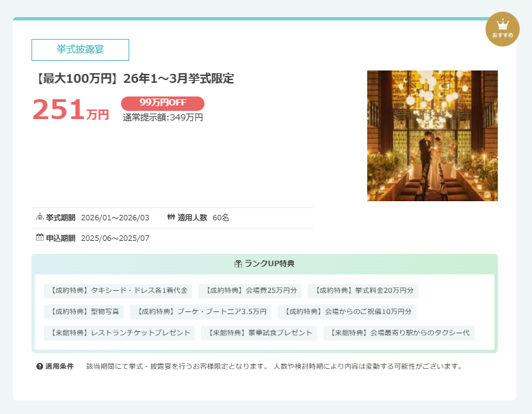Select the タキシード・ドレス各1着代金 benefit tag
Image resolution: width=532 pixels, height=414 pixels.
118,291
